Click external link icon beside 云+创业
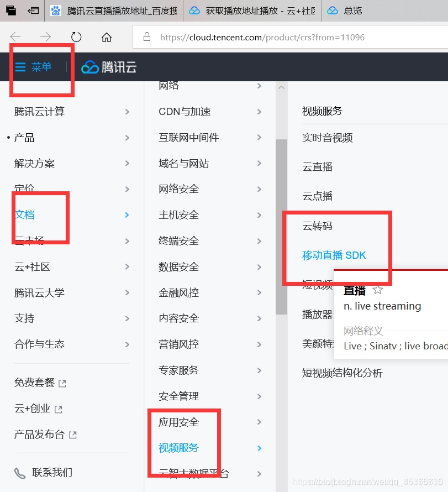 pos(59,409)
